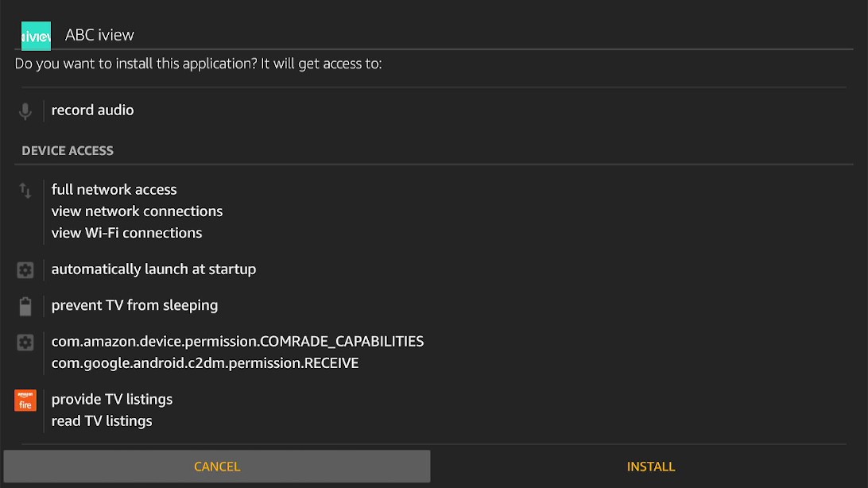
Task: Click the ABC iview app icon
Action: click(36, 36)
